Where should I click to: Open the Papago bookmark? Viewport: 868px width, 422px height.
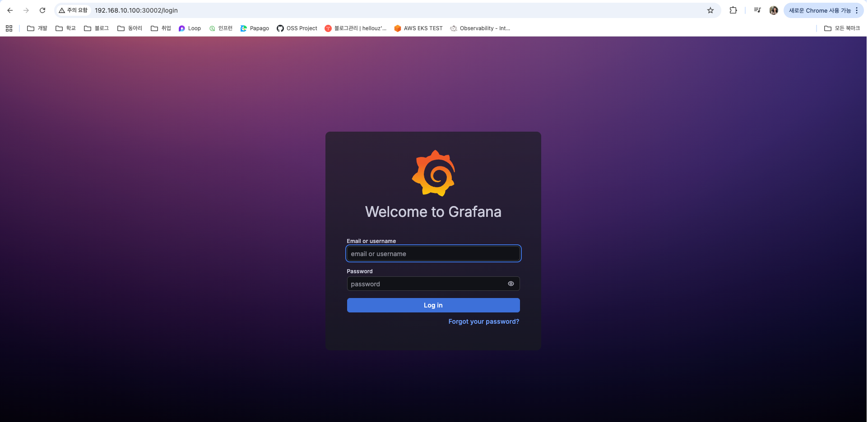[x=255, y=28]
